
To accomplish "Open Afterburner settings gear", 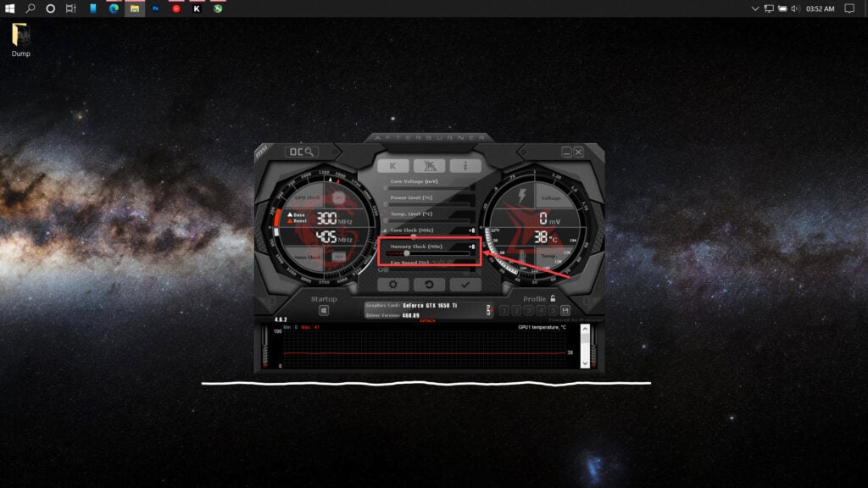I will point(393,285).
